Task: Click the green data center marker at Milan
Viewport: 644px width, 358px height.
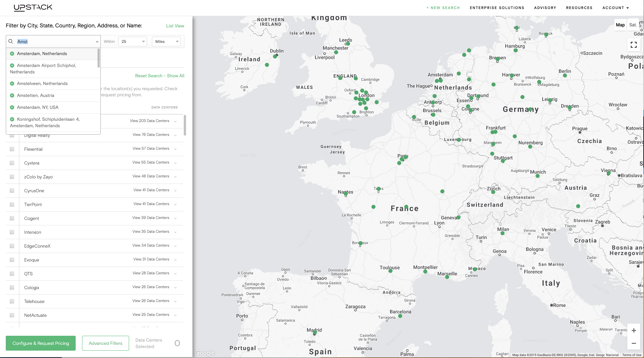Action: 502,233
